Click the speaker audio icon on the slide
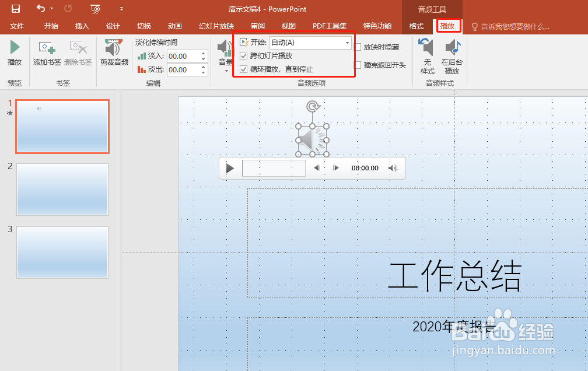Image resolution: width=588 pixels, height=371 pixels. point(312,141)
